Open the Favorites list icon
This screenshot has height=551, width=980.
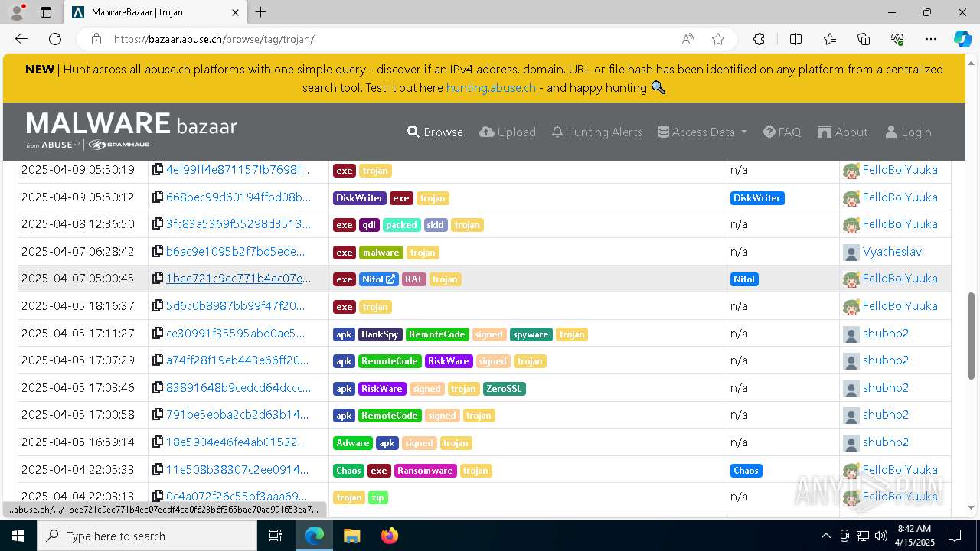tap(830, 39)
